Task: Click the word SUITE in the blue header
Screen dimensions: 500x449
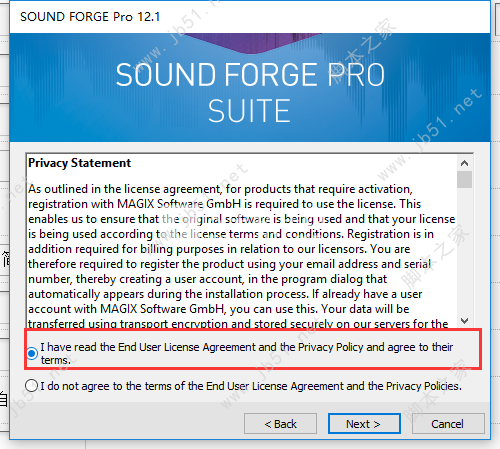Action: pyautogui.click(x=249, y=111)
